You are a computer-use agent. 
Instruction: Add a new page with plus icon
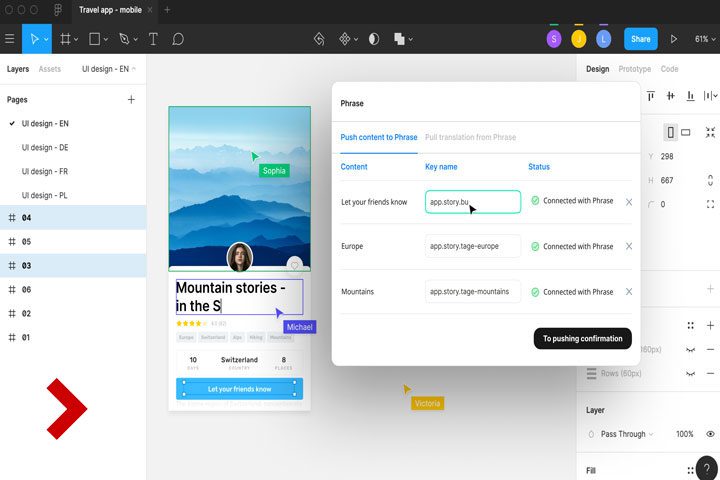click(x=131, y=100)
